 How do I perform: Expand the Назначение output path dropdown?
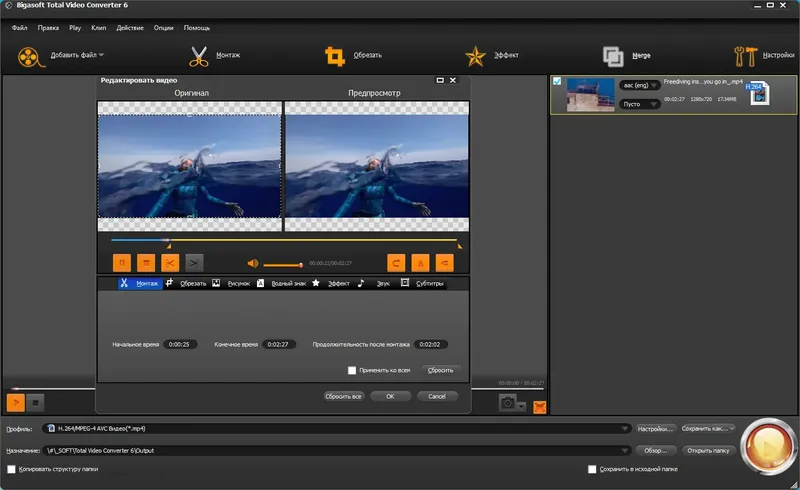(624, 451)
